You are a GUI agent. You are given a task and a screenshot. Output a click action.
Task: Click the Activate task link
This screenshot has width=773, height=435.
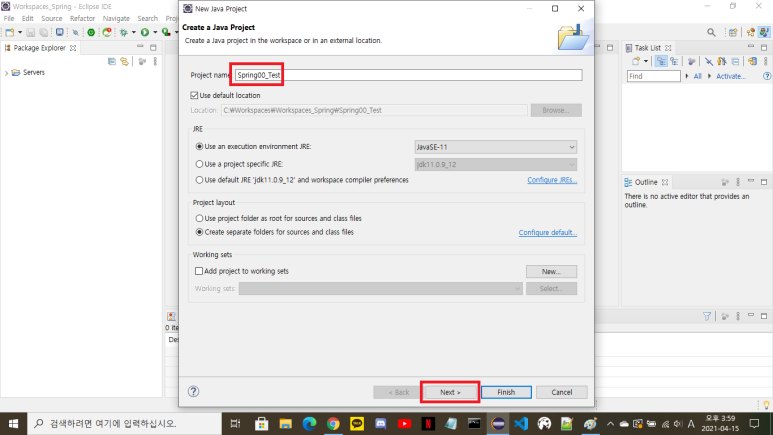tap(731, 76)
